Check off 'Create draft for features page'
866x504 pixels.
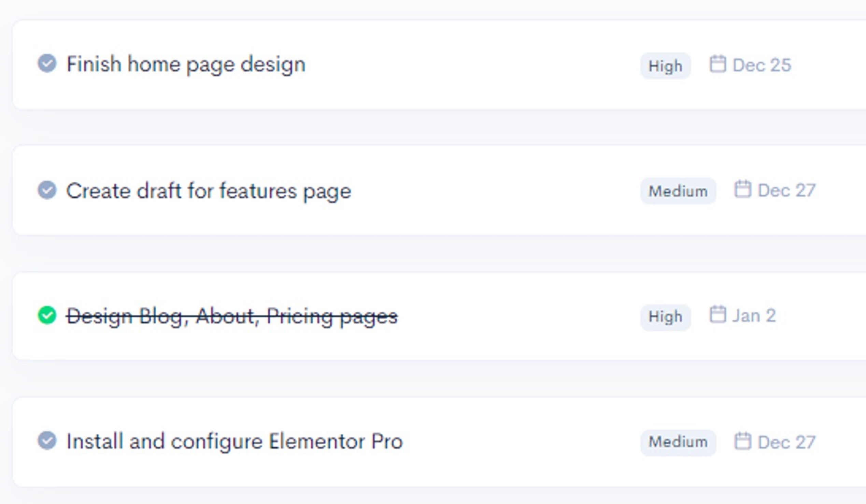[47, 190]
